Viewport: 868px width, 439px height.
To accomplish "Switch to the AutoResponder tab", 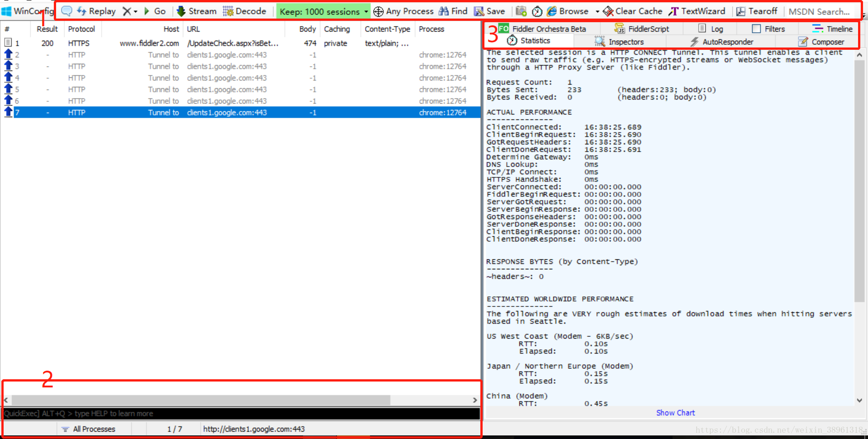I will (721, 42).
